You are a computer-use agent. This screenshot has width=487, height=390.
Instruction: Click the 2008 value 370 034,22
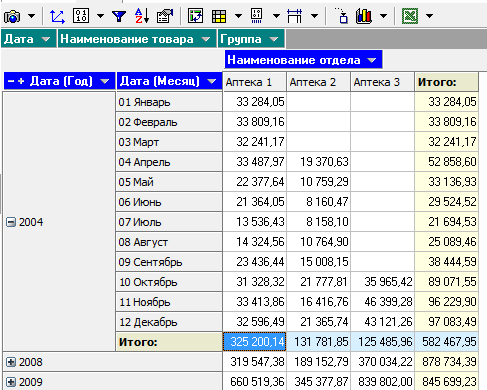point(382,362)
